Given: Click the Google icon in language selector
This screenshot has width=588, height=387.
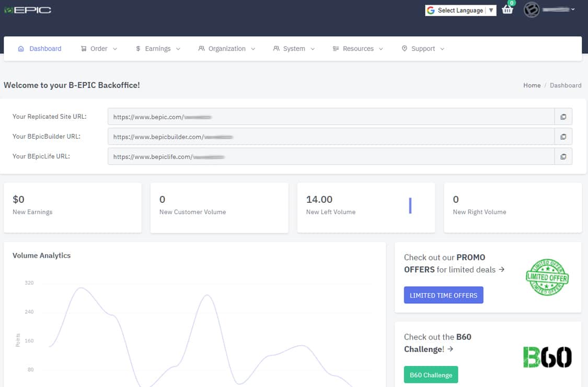Looking at the screenshot, I should pyautogui.click(x=431, y=10).
